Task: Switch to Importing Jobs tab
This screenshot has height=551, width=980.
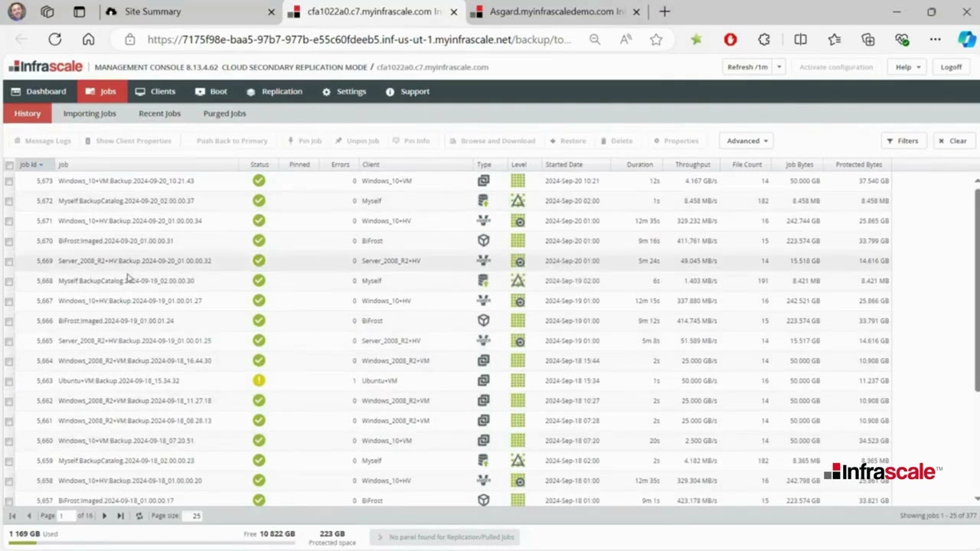Action: (90, 113)
